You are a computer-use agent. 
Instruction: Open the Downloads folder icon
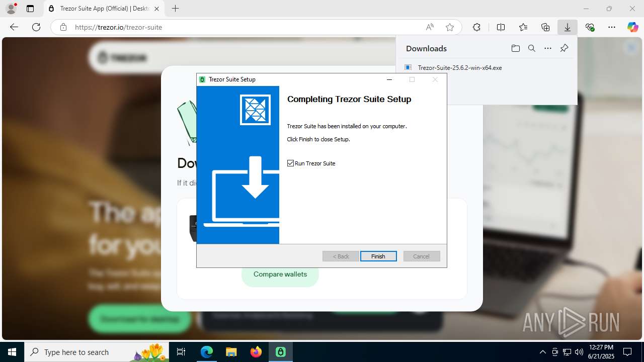(x=515, y=48)
